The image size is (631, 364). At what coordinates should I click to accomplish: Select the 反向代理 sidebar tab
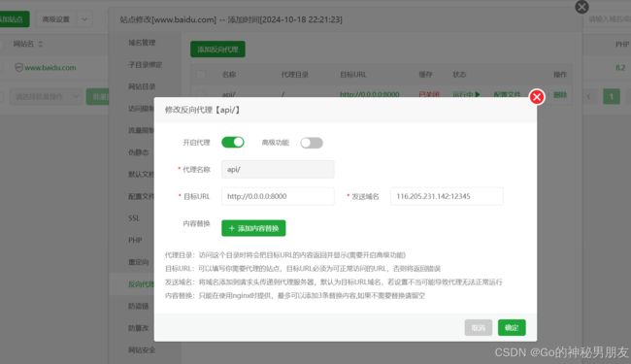pos(141,284)
